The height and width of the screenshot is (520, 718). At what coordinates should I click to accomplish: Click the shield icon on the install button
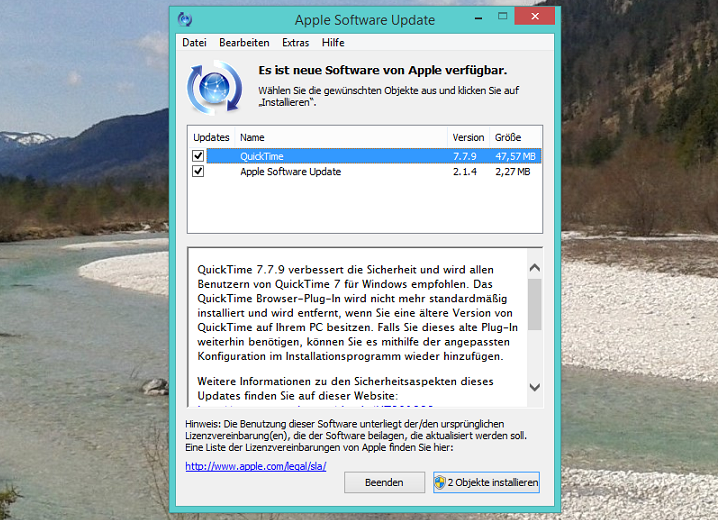[440, 482]
